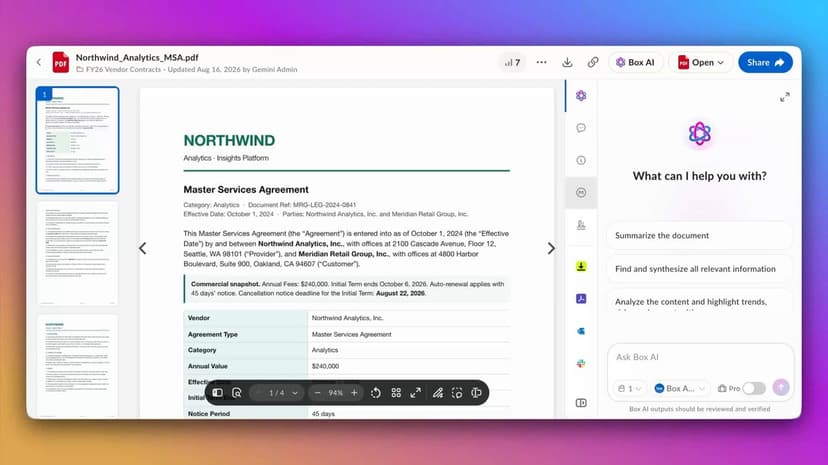Open with Adobe Acrobat integration icon

tap(581, 299)
